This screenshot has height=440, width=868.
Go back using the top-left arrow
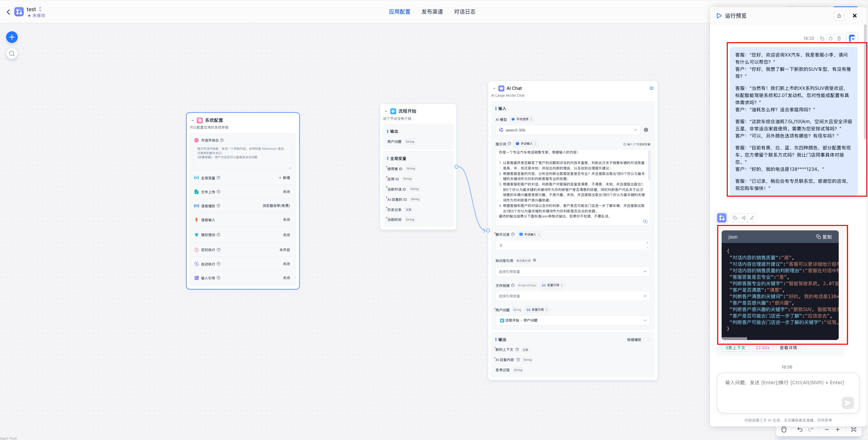[x=9, y=12]
